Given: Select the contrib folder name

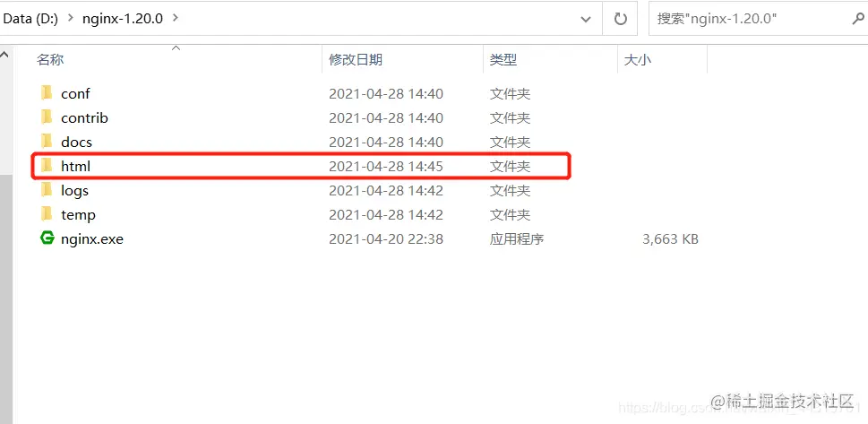Looking at the screenshot, I should (85, 118).
